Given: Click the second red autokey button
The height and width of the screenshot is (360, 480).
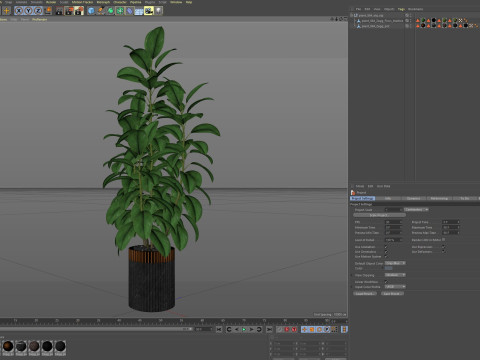Looking at the screenshot, I should (294, 329).
